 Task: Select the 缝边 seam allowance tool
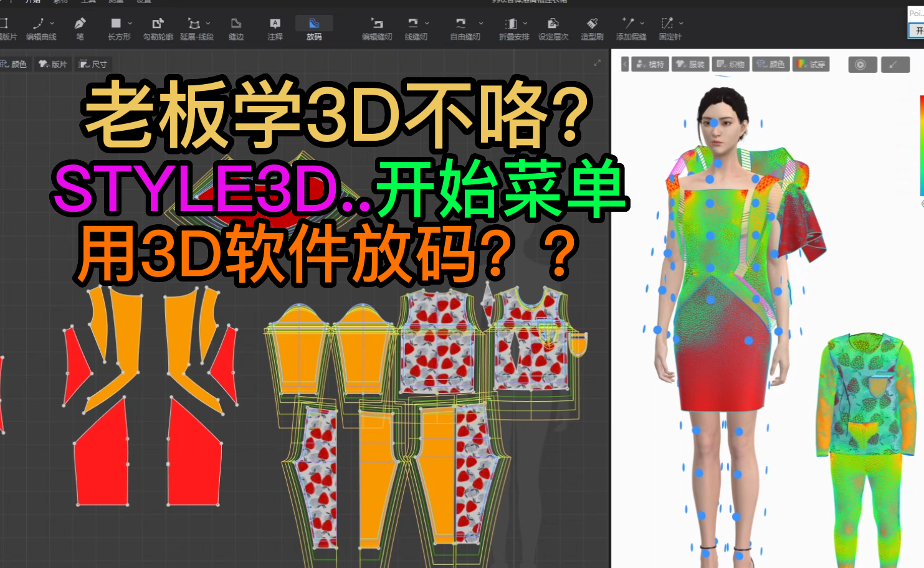(236, 29)
